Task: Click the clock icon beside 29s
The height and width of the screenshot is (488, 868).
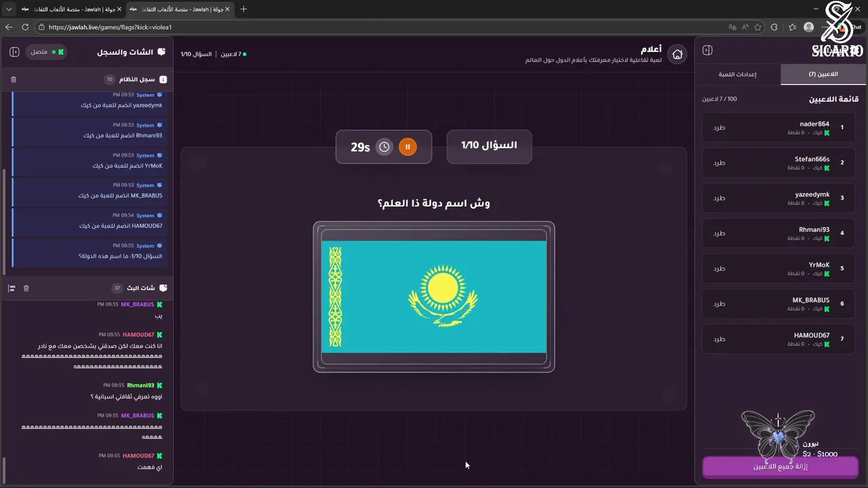Action: [384, 146]
